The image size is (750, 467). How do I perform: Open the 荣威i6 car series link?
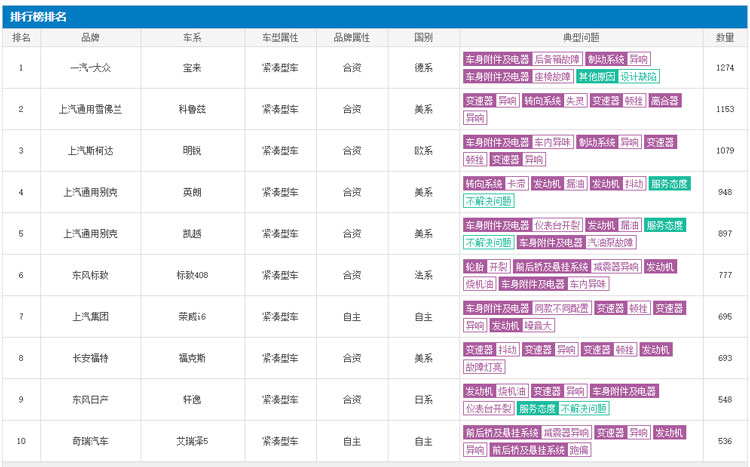pos(192,317)
